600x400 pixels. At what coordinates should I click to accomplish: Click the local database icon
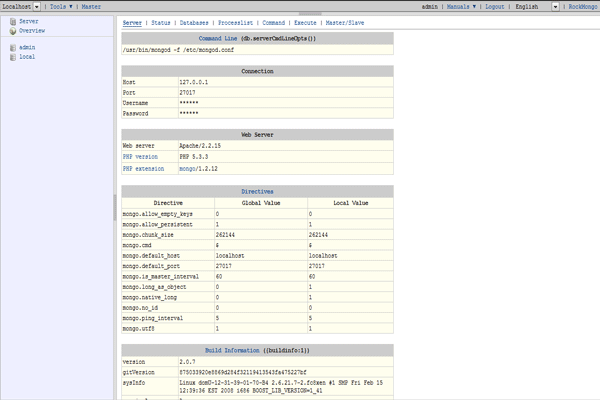point(13,57)
